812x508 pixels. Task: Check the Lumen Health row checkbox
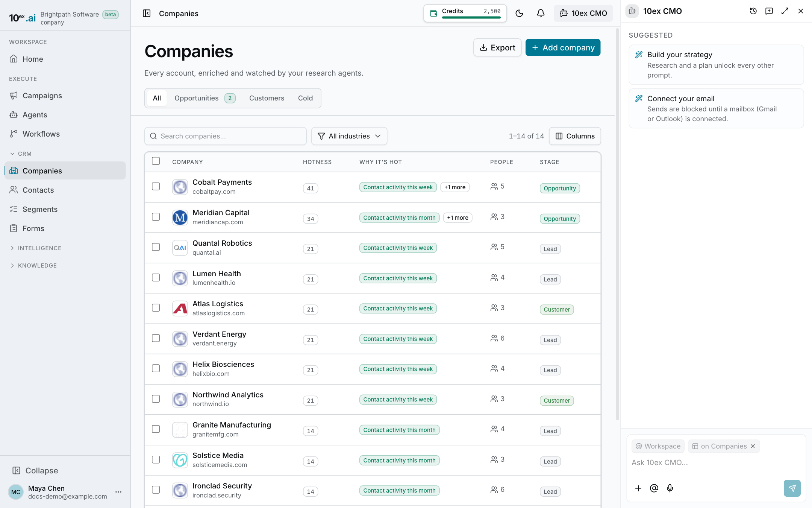click(x=156, y=278)
